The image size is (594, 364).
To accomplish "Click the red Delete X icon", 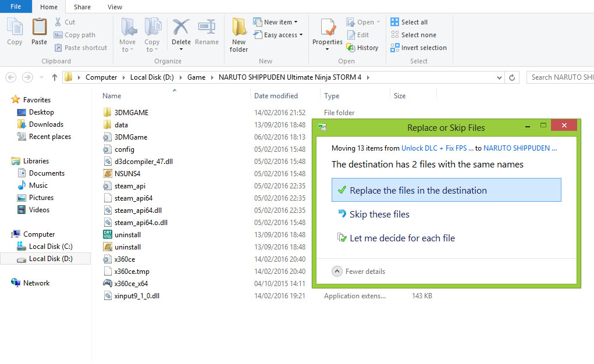I will [x=181, y=27].
